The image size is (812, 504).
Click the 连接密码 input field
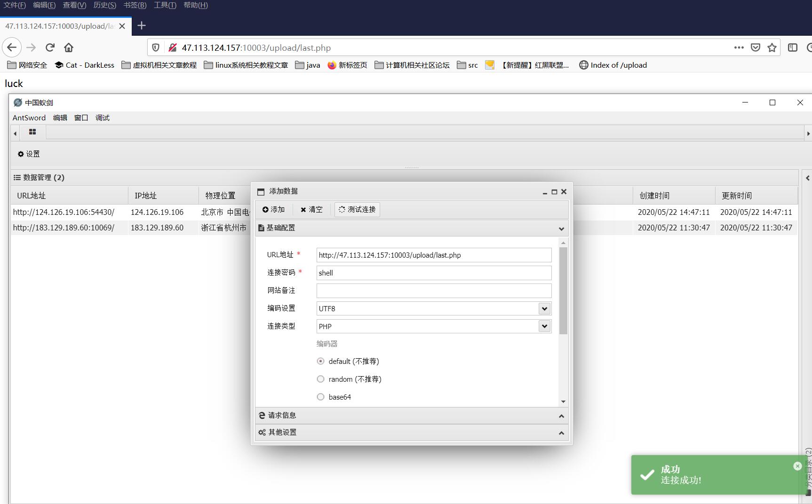(434, 273)
